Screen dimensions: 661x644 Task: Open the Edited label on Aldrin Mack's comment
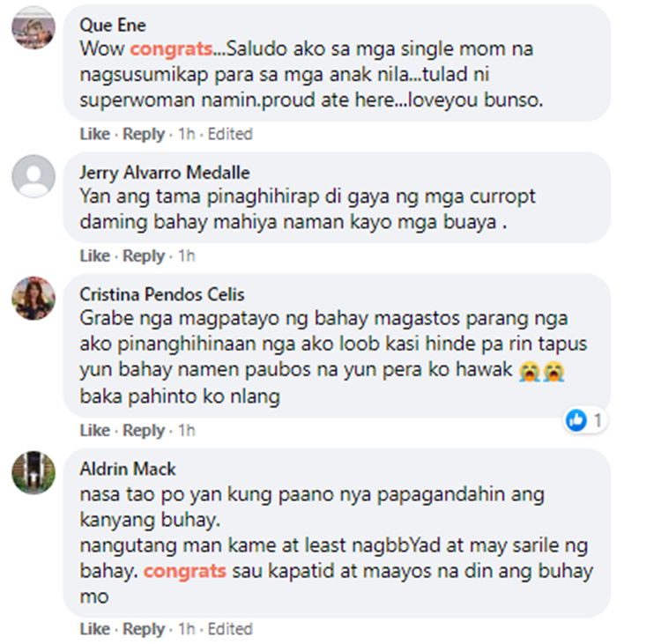point(230,629)
